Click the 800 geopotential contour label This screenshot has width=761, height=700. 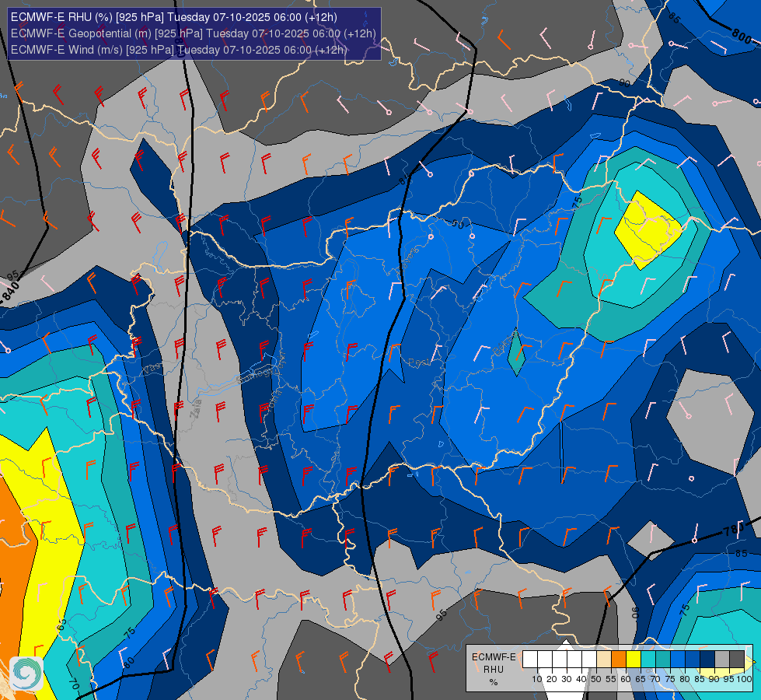point(742,36)
